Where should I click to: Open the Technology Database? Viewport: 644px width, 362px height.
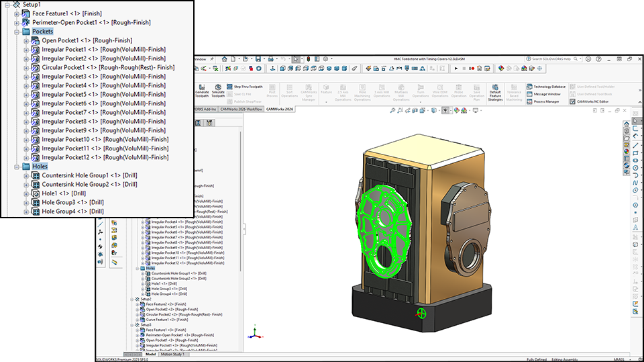coord(549,87)
